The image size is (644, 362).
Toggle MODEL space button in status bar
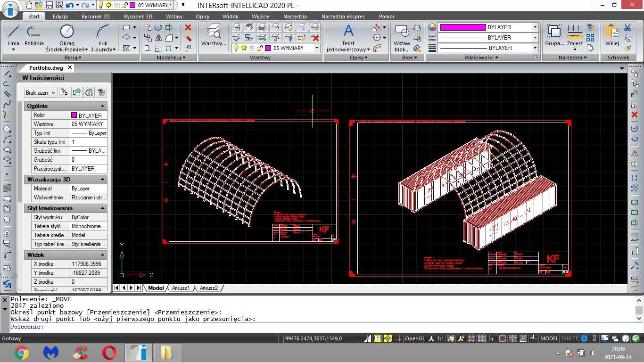click(x=549, y=338)
